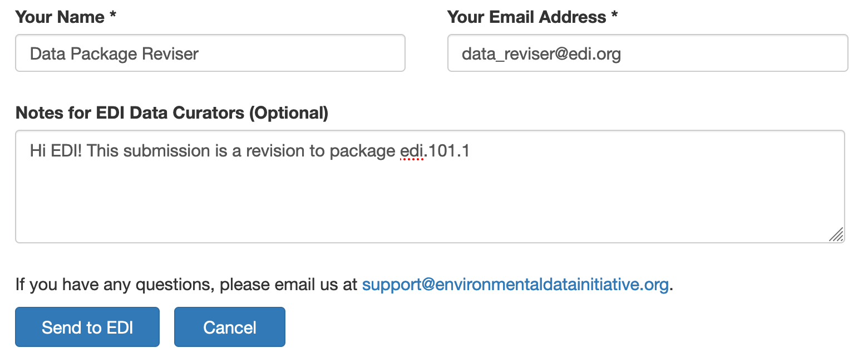868x362 pixels.
Task: Click the word 'Reviser' in the name field
Action: coord(171,54)
